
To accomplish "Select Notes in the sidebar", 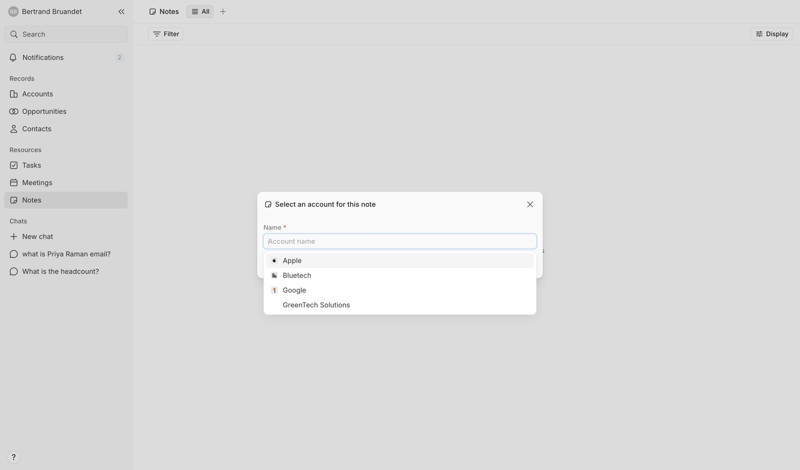I will 66,200.
